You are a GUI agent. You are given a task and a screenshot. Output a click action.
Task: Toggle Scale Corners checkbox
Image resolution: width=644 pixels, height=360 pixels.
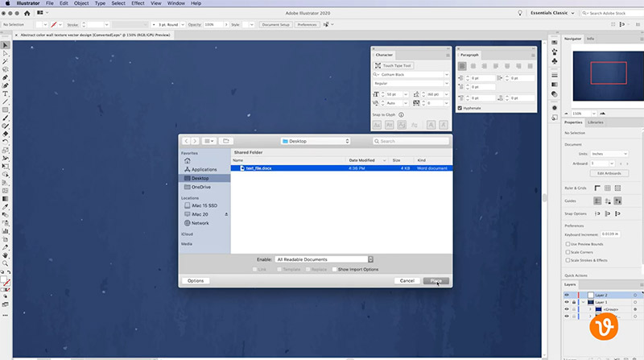click(568, 252)
